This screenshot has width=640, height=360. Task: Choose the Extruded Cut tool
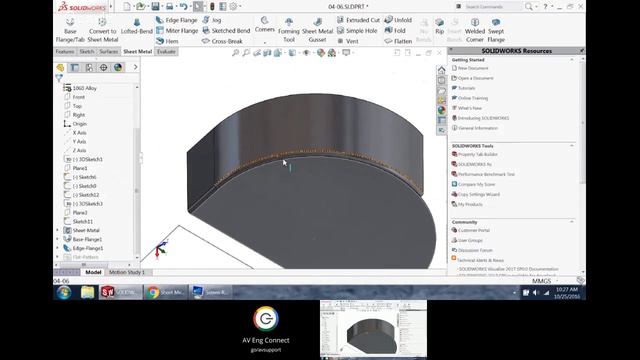[358, 20]
